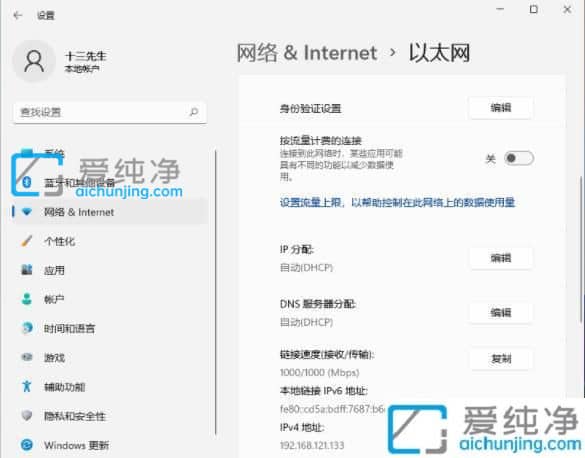585x458 pixels.
Task: Open Windows 更新 settings page
Action: pos(76,445)
